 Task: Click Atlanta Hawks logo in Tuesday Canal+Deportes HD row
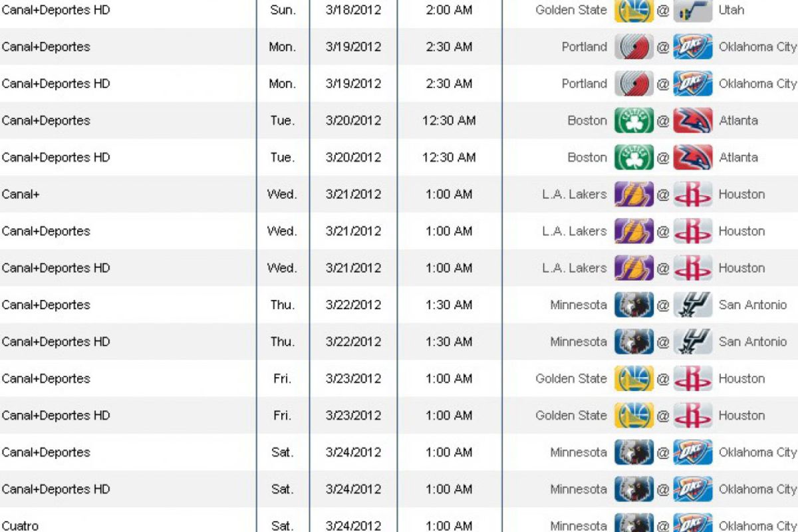[x=693, y=158]
